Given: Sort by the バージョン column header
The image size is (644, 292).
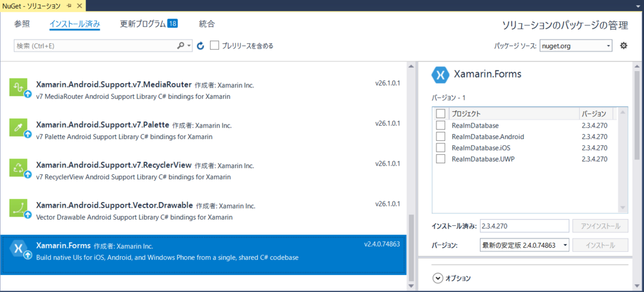Looking at the screenshot, I should coord(596,113).
